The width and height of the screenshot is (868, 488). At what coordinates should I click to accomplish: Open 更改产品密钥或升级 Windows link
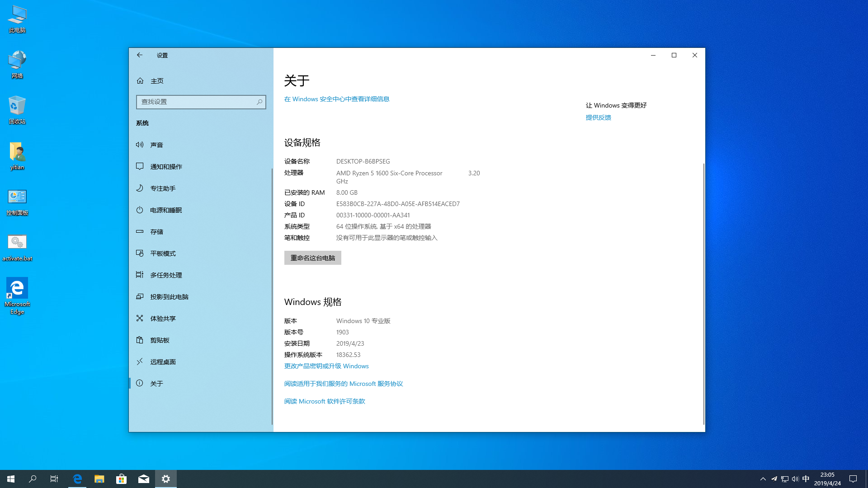point(326,366)
